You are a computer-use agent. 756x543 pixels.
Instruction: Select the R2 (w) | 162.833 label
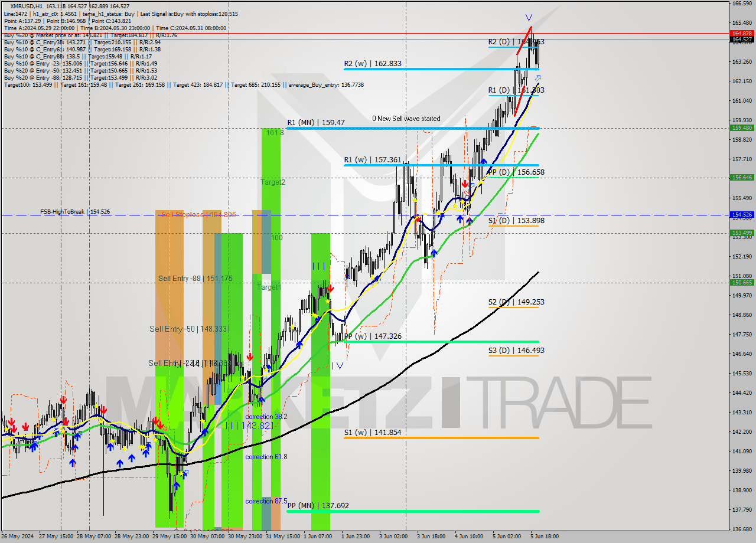click(x=373, y=64)
